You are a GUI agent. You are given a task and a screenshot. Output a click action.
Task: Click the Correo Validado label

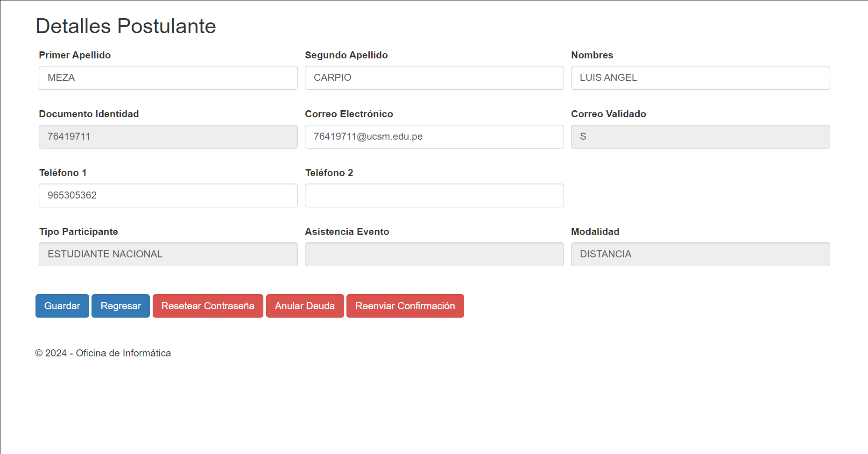point(608,114)
